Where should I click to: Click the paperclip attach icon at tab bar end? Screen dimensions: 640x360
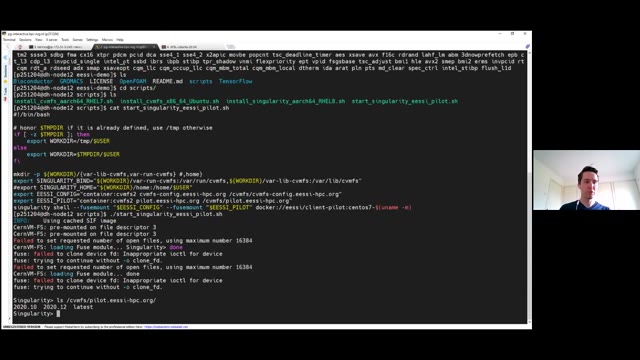(527, 47)
